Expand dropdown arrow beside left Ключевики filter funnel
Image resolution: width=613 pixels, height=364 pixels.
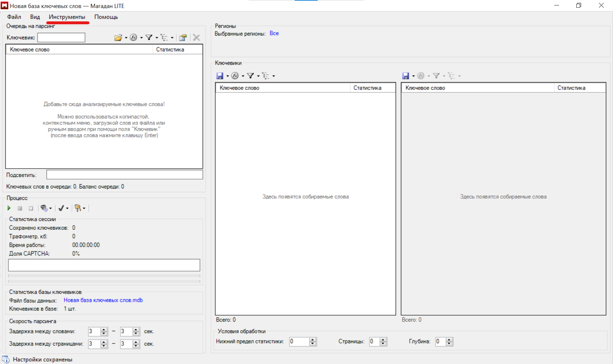(x=258, y=76)
